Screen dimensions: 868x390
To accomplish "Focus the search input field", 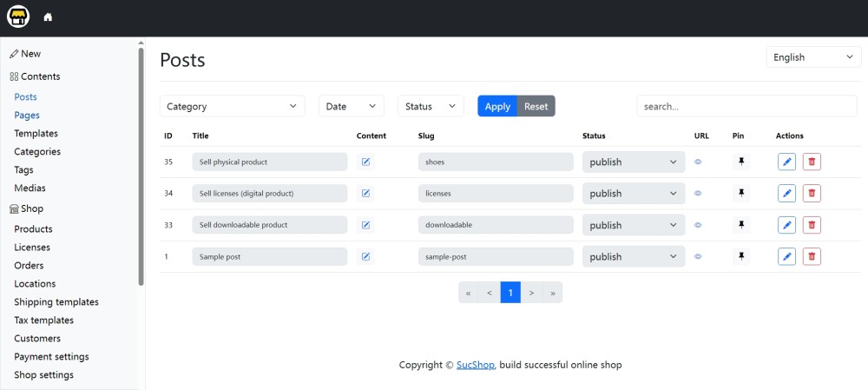I will tap(746, 106).
